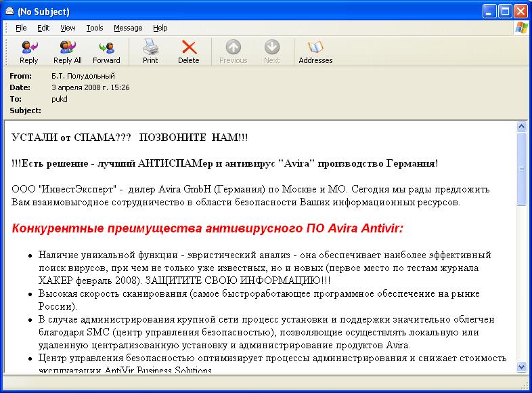Go to the Next message arrow
The image size is (532, 393).
point(272,51)
